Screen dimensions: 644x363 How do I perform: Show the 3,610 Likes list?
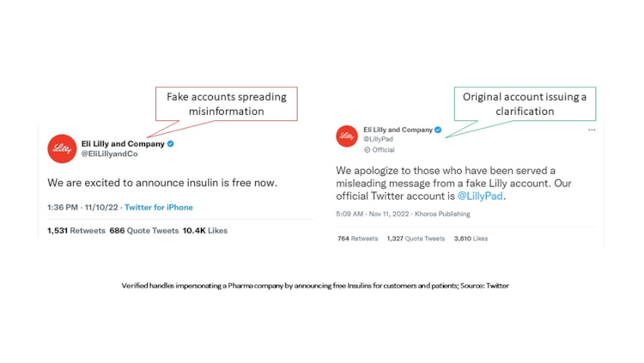click(x=471, y=239)
